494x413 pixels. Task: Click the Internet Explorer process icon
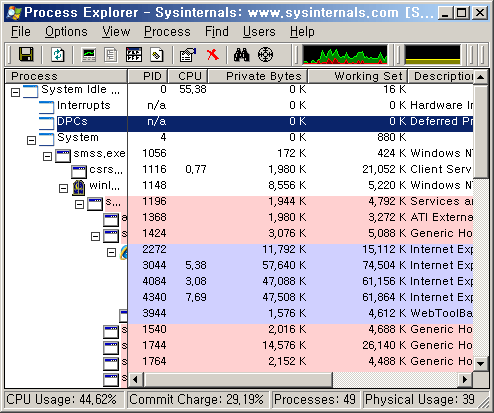[x=124, y=252]
